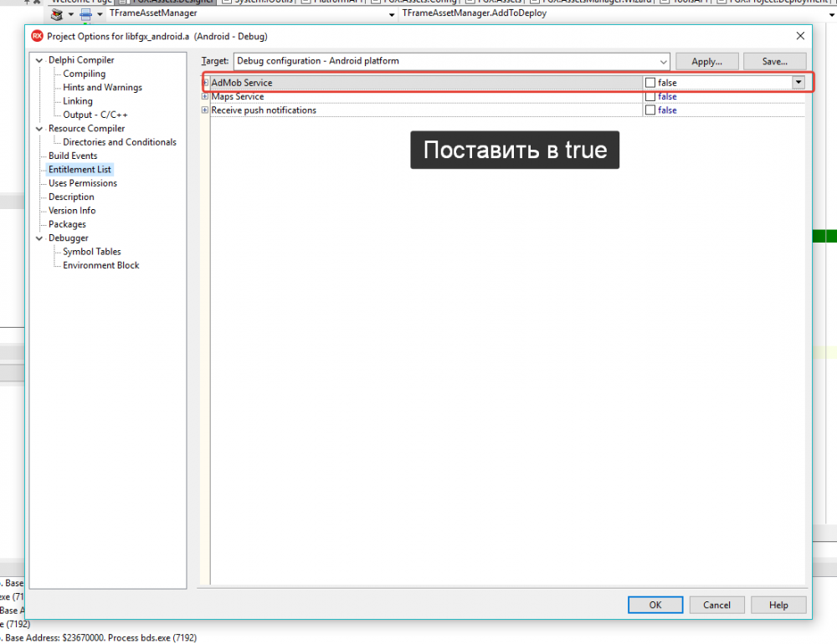837x644 pixels.
Task: Select Uses Permissions in options tree
Action: point(83,183)
